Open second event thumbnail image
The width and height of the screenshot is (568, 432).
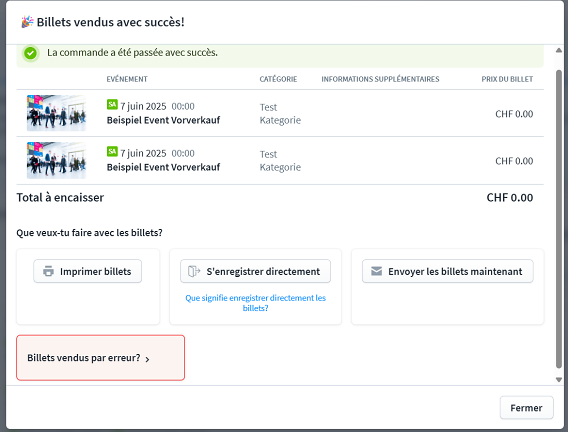(57, 160)
